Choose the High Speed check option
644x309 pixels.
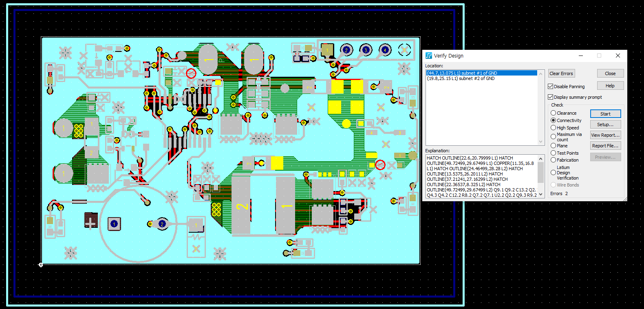[553, 128]
